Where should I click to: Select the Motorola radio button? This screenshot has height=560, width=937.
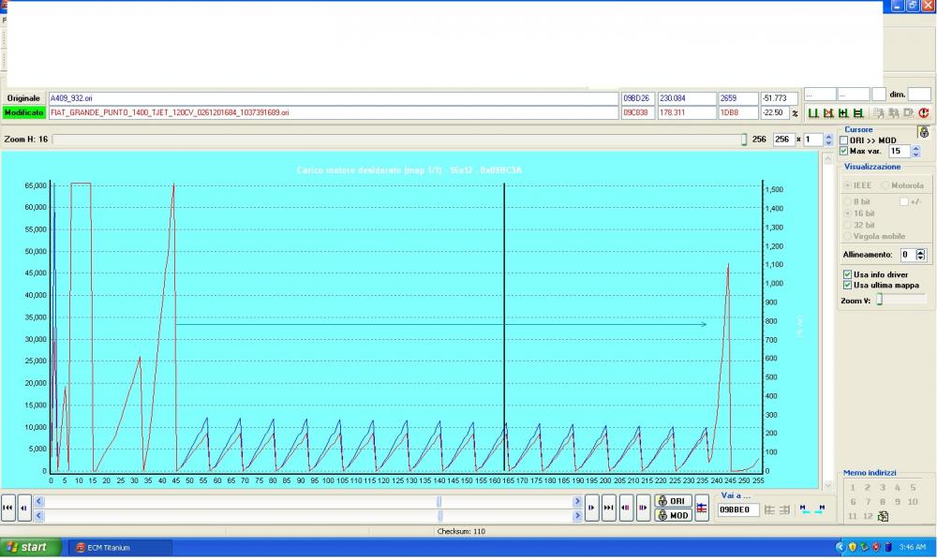click(885, 185)
